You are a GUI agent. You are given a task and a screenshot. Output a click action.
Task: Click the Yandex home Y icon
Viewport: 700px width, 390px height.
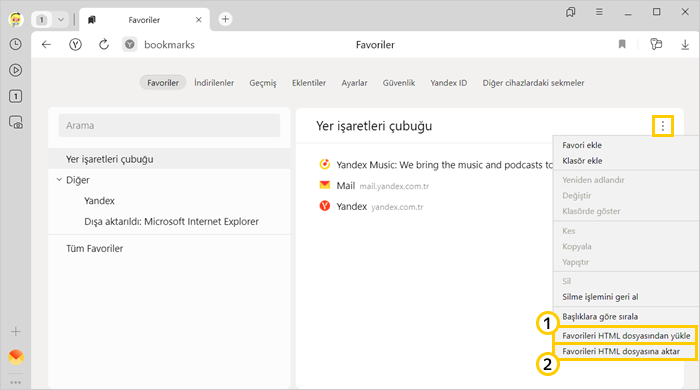(x=75, y=44)
